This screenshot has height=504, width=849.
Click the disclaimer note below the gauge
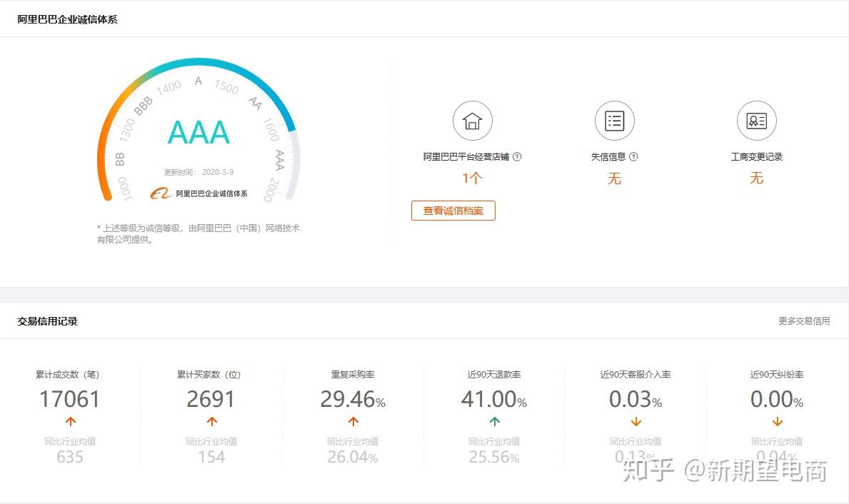[199, 234]
